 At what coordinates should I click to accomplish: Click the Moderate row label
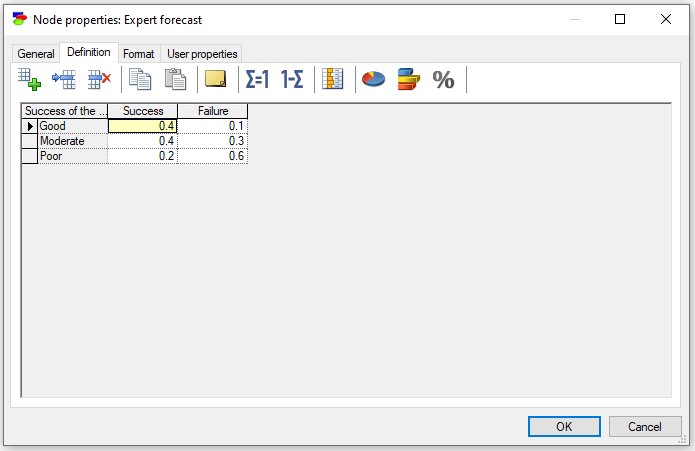[73, 141]
